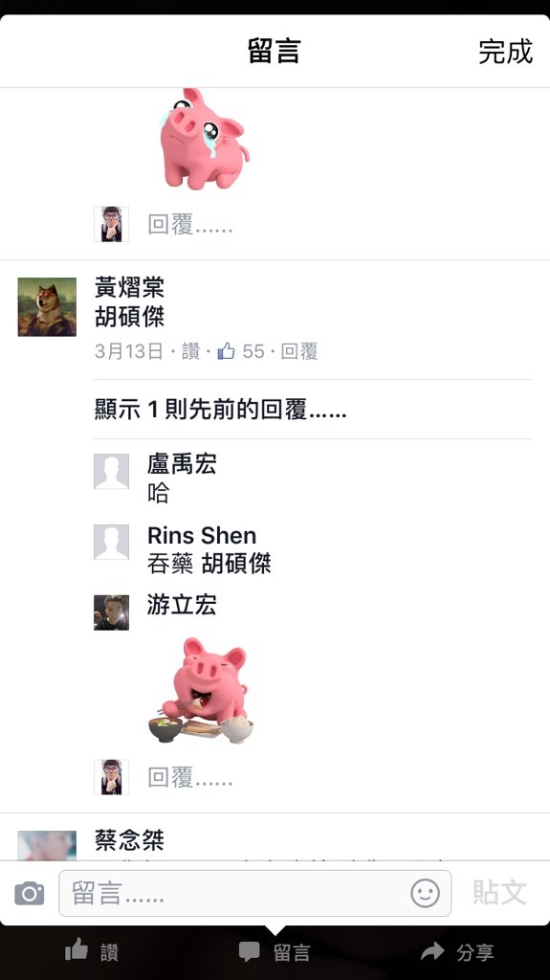Viewport: 550px width, 980px height.
Task: Tap the 回覆…… field under 游立宏's sticker
Action: pyautogui.click(x=190, y=777)
